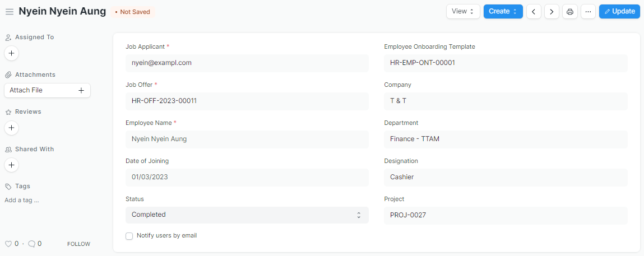Image resolution: width=644 pixels, height=256 pixels.
Task: Click the Date of Joining field
Action: pyautogui.click(x=247, y=177)
